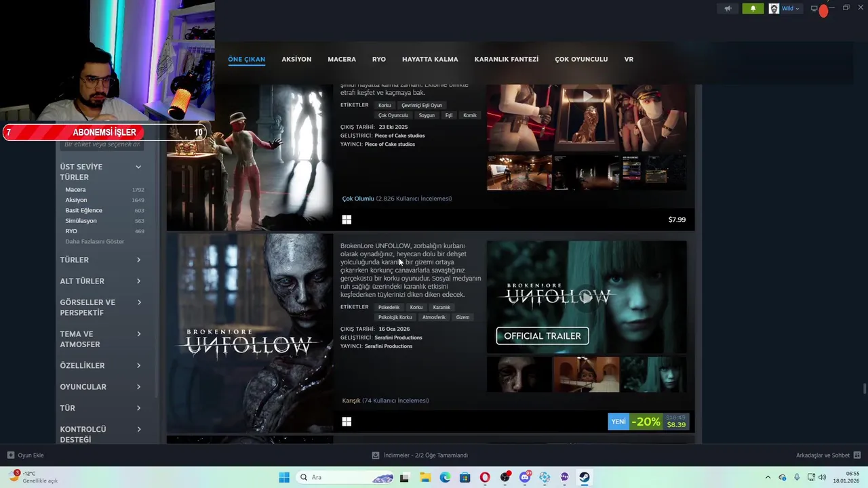Image resolution: width=868 pixels, height=488 pixels.
Task: Filter by Aksiyon genre
Action: point(76,200)
